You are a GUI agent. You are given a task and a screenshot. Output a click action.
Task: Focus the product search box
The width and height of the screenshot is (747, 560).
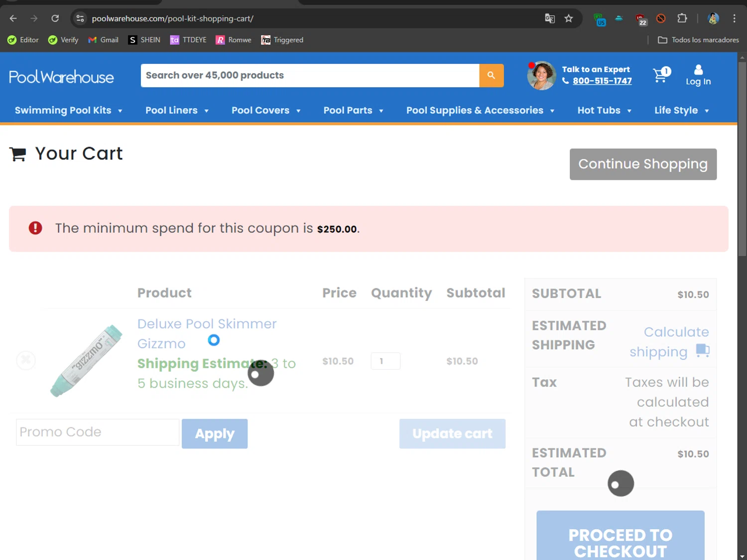(310, 75)
